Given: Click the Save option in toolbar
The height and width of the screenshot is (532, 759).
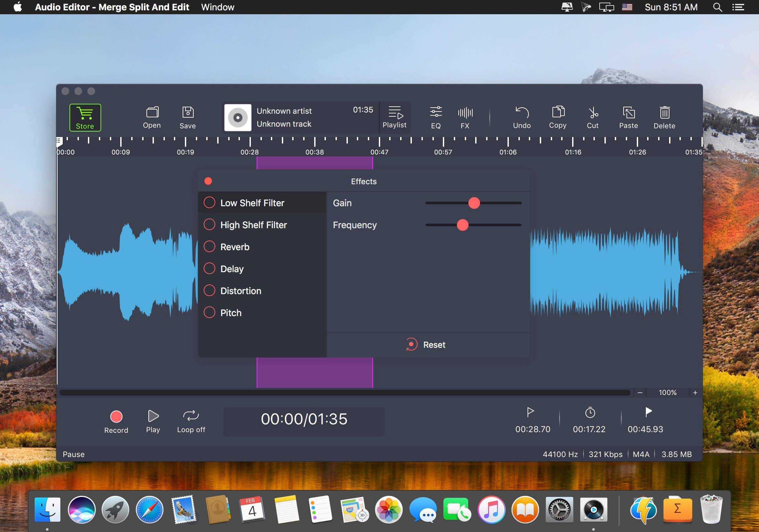Looking at the screenshot, I should pyautogui.click(x=187, y=118).
